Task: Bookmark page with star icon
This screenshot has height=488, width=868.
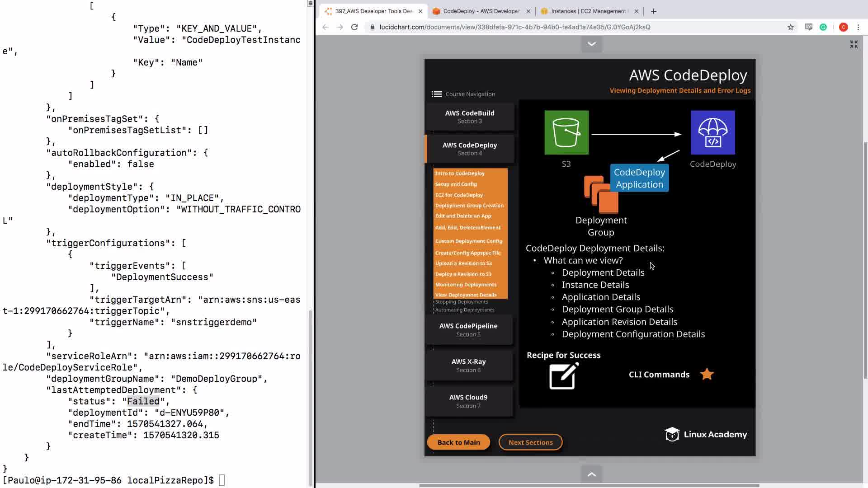Action: point(790,27)
